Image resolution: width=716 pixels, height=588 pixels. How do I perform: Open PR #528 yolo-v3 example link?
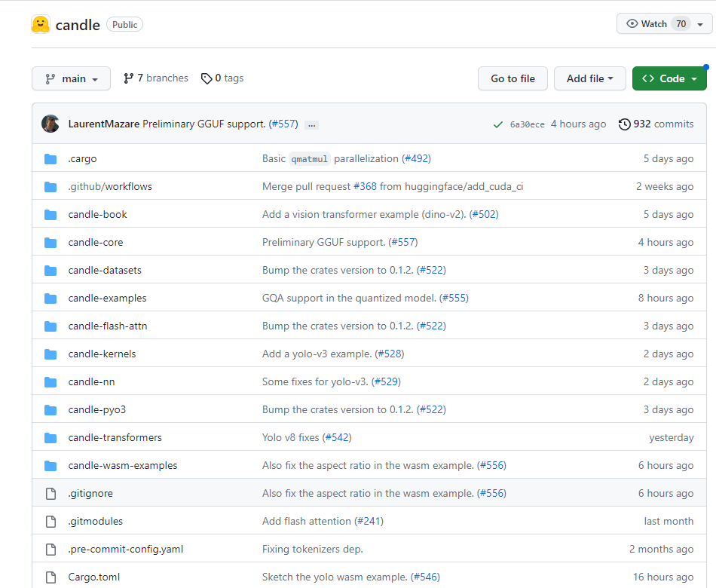[x=390, y=354]
